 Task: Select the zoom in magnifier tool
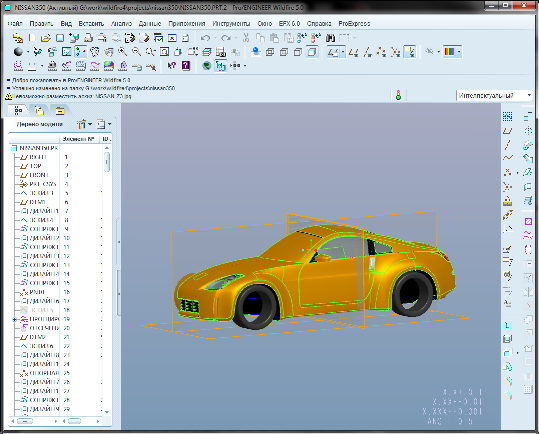pyautogui.click(x=122, y=52)
